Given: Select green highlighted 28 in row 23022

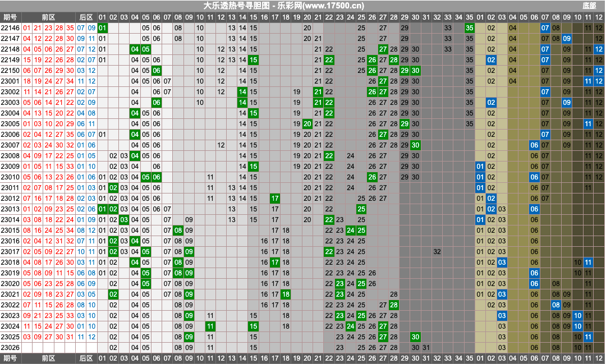Looking at the screenshot, I should [x=393, y=305].
